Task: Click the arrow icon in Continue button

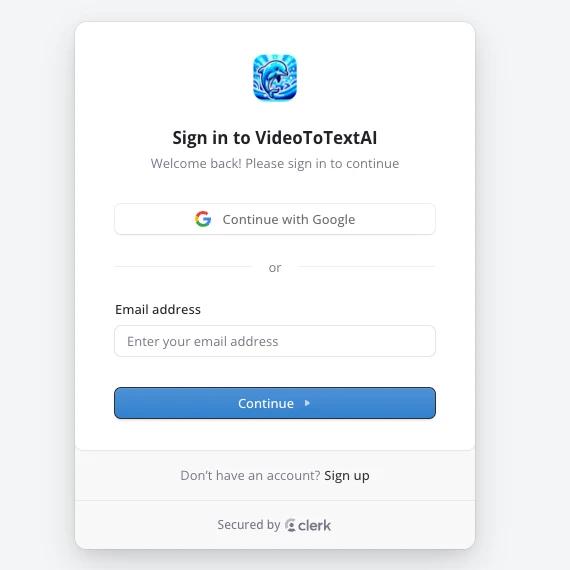Action: (x=307, y=403)
